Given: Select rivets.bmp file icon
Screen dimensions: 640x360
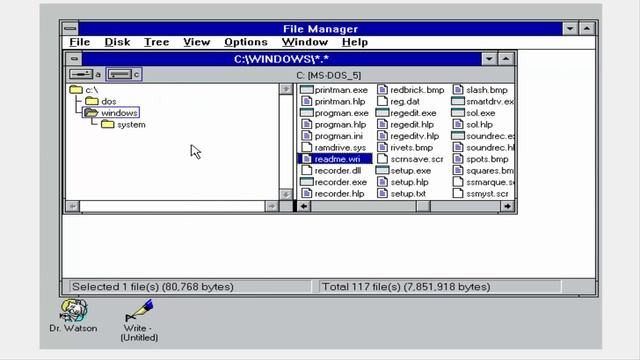Looking at the screenshot, I should (x=382, y=147).
